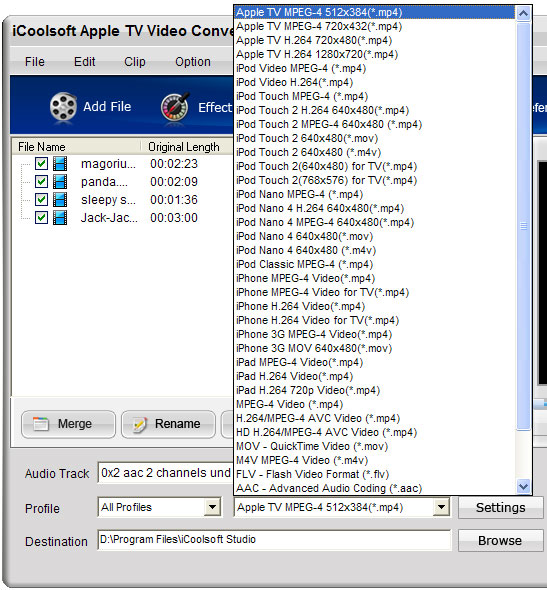Screen dimensions: 547x590
Task: Select the magoriu file name row
Action: tap(108, 164)
